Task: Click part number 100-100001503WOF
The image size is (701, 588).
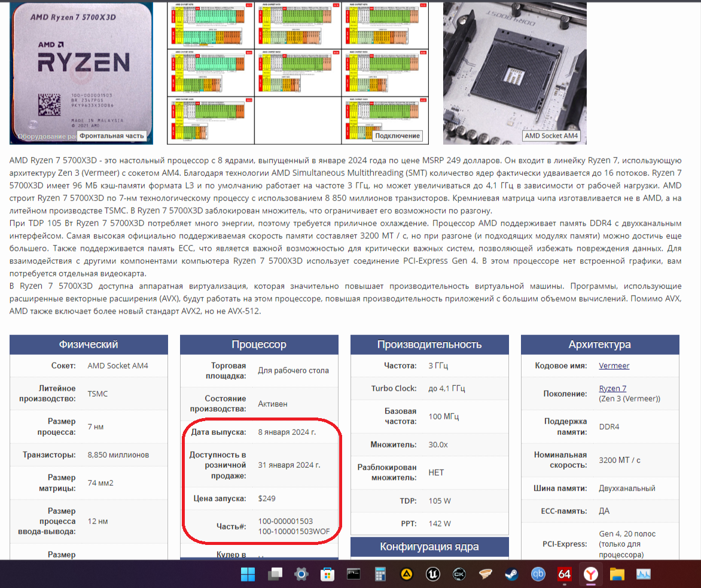Action: (294, 532)
